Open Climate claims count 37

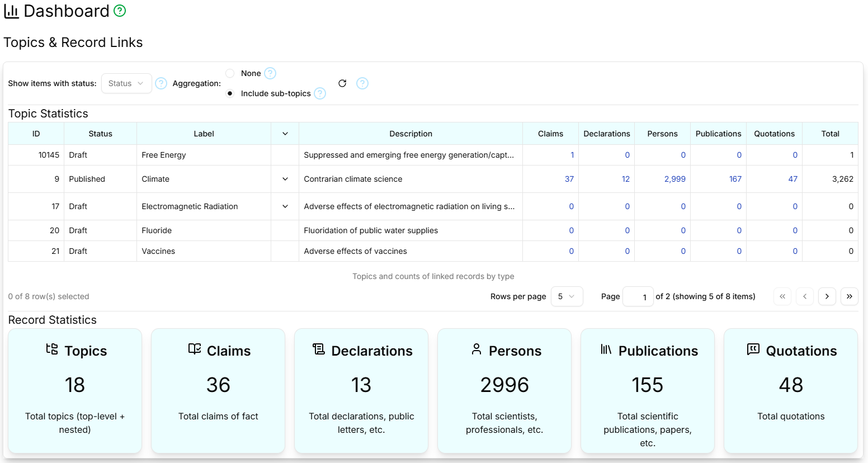coord(569,179)
